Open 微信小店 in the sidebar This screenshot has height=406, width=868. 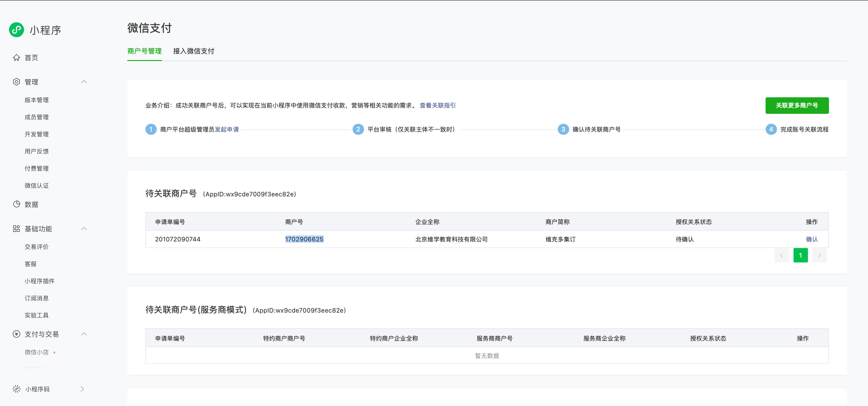point(37,353)
